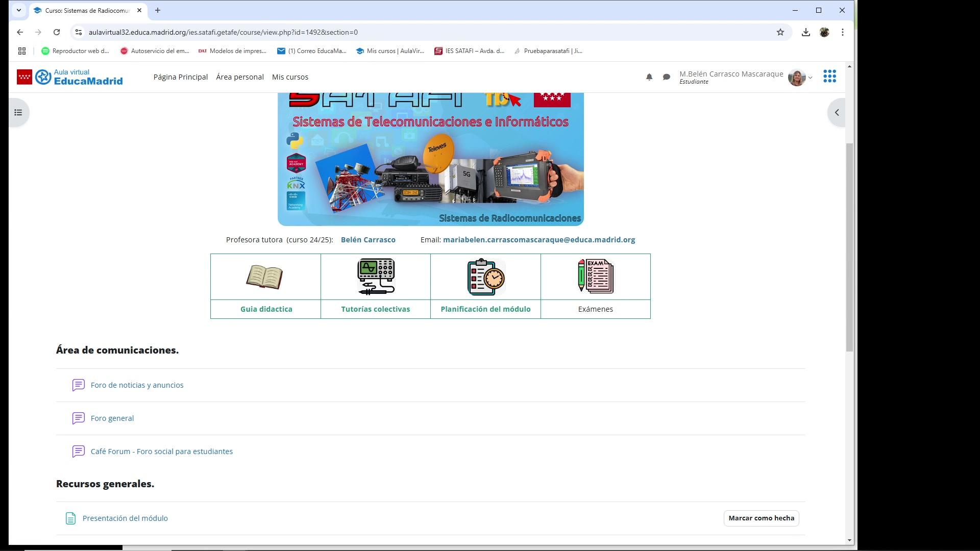Viewport: 980px width, 551px height.
Task: Open the Correo EducaMadrid bookmark
Action: pos(311,51)
